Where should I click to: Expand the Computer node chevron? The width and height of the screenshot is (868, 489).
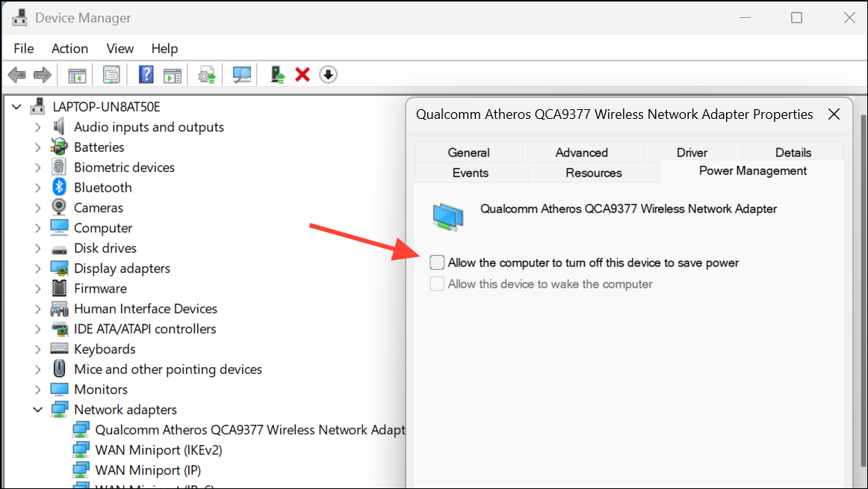37,228
